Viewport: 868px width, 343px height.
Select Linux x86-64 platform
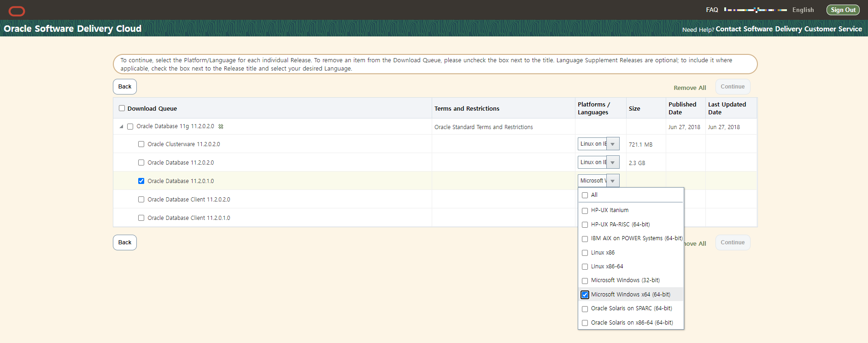tap(585, 267)
